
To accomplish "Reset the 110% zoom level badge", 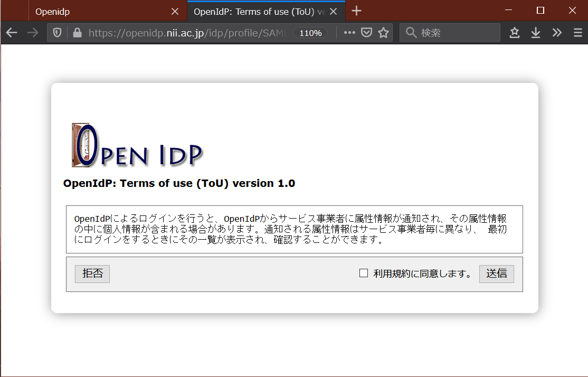I will point(310,33).
